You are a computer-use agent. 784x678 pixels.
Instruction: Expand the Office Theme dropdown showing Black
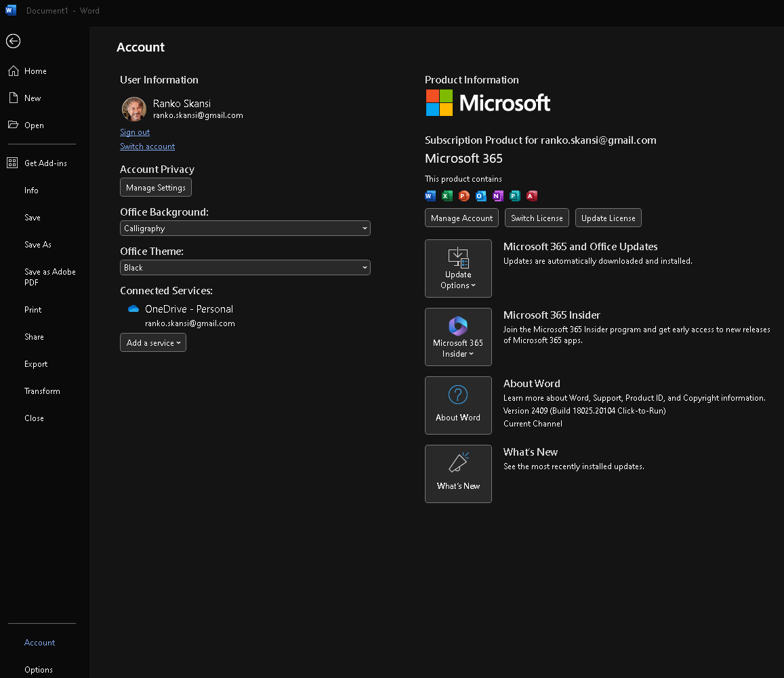click(x=245, y=268)
